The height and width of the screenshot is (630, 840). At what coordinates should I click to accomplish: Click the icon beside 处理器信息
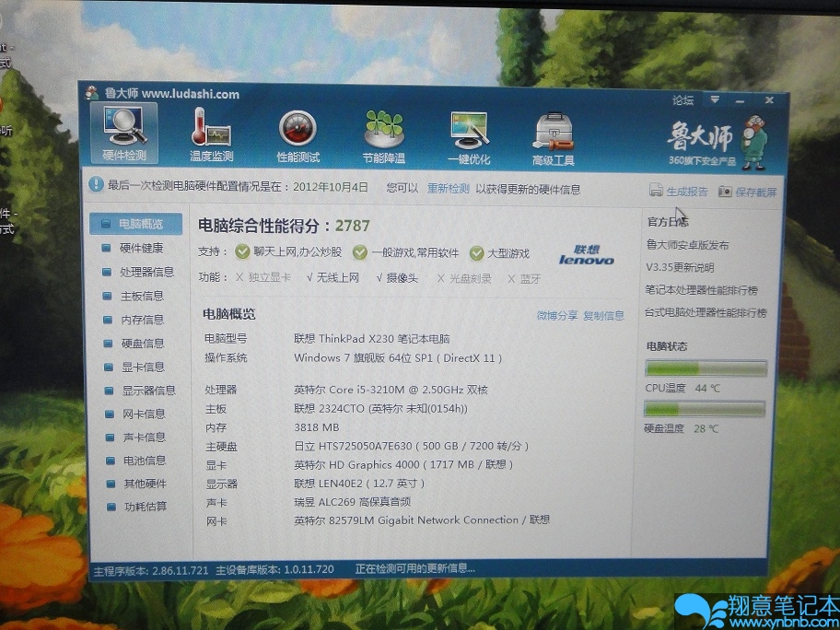click(107, 272)
